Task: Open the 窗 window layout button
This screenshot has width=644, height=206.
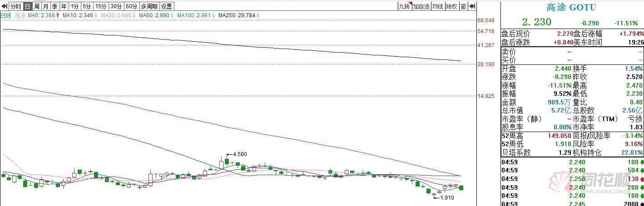Action: 463,6
